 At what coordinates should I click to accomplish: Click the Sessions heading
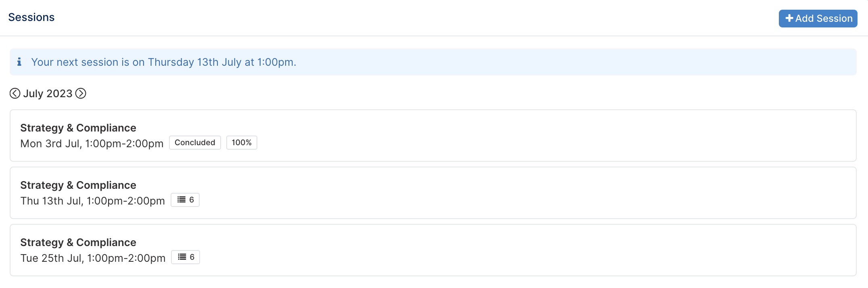point(31,17)
